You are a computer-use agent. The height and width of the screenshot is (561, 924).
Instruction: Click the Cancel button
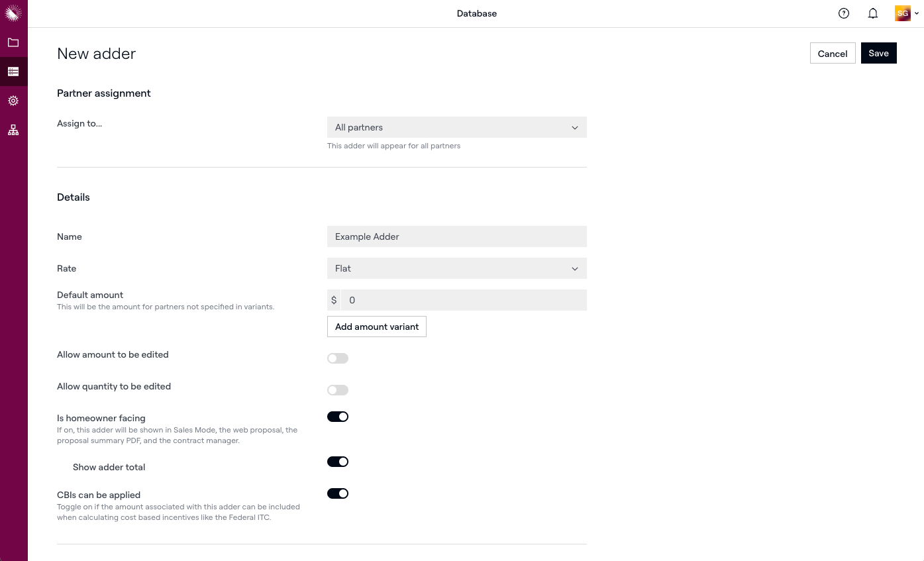click(x=833, y=54)
